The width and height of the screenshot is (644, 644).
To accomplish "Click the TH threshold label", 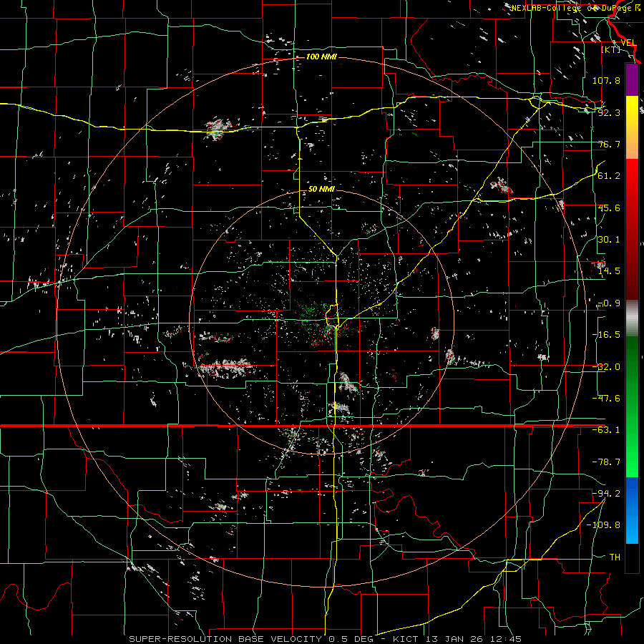I will (x=615, y=557).
